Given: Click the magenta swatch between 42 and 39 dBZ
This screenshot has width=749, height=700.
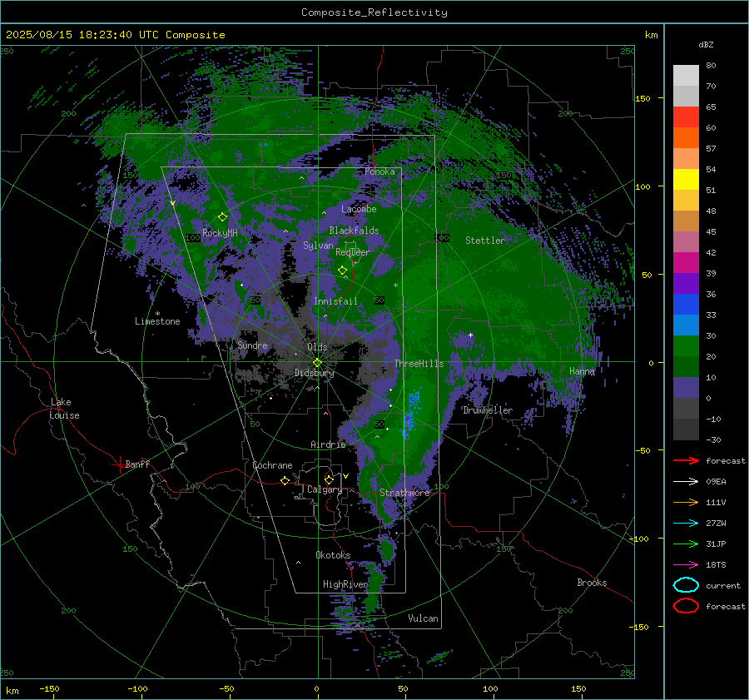Looking at the screenshot, I should point(686,262).
